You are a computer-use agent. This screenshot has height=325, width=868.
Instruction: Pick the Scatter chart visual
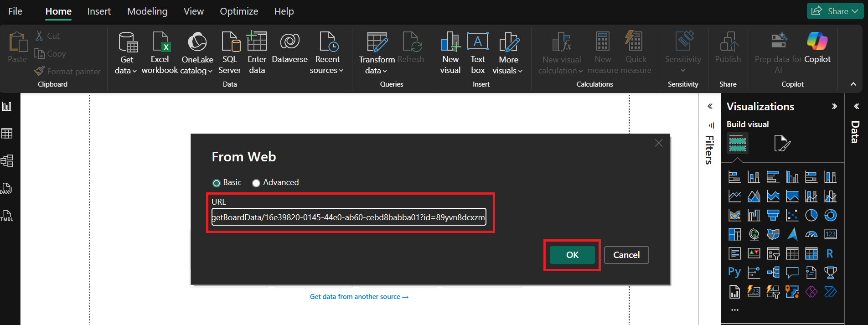pyautogui.click(x=792, y=215)
